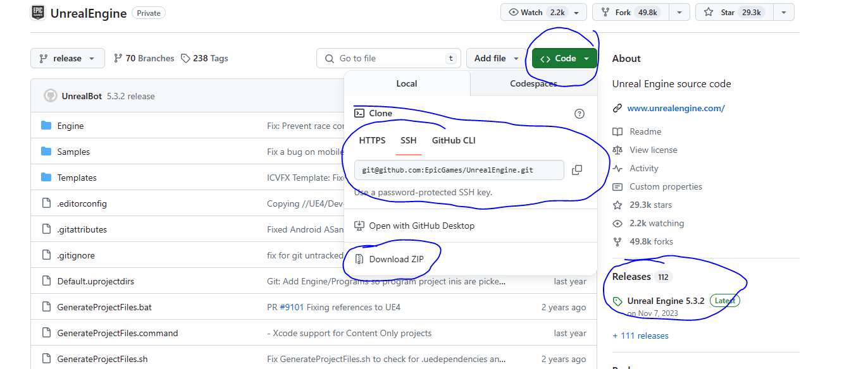Click the .gitignore file icon

pyautogui.click(x=46, y=255)
